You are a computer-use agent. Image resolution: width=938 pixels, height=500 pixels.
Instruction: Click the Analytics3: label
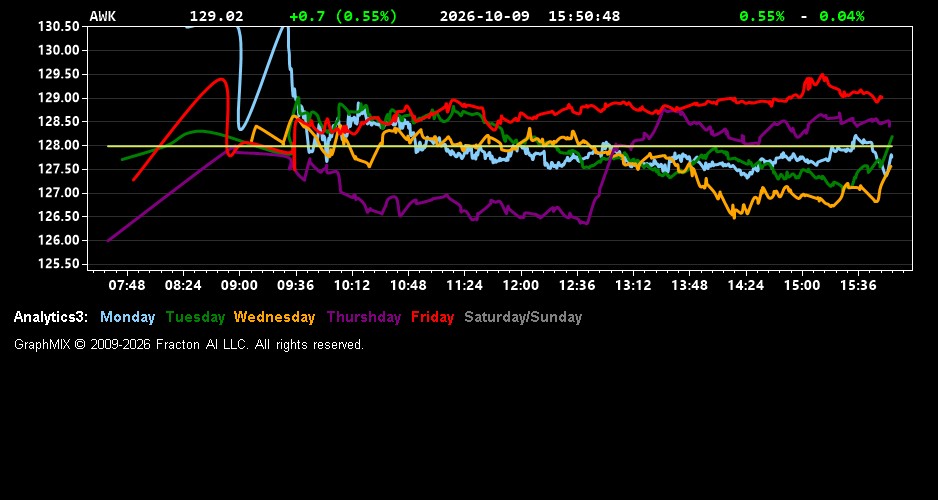point(51,318)
